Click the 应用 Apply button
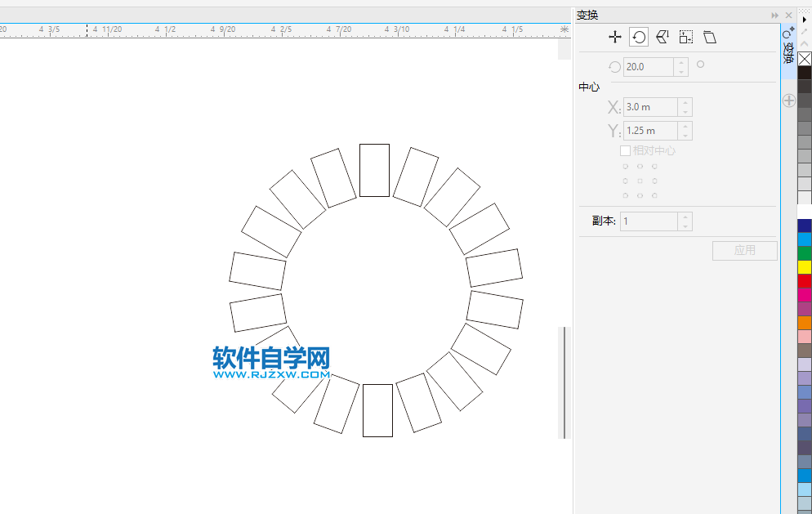The image size is (812, 514). pyautogui.click(x=744, y=251)
